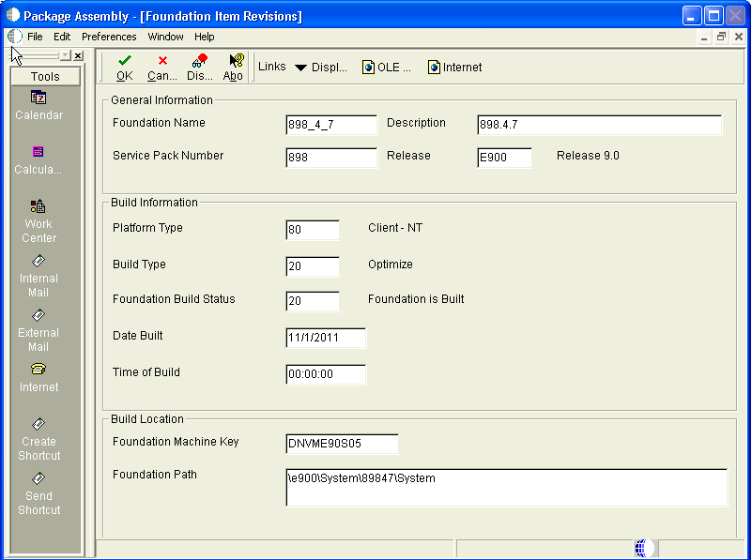Open the Tools panel dropdown arrow

pyautogui.click(x=65, y=55)
